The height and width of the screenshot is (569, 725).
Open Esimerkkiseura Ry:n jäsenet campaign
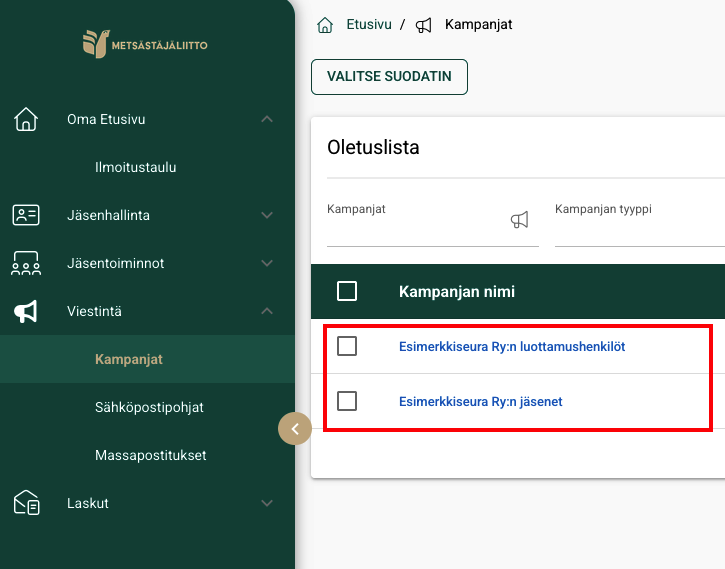click(x=480, y=402)
